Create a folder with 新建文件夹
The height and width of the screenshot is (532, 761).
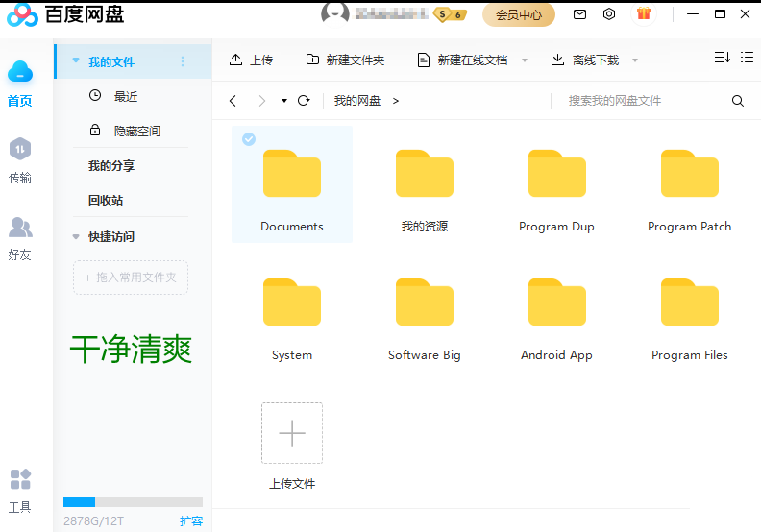click(x=345, y=60)
